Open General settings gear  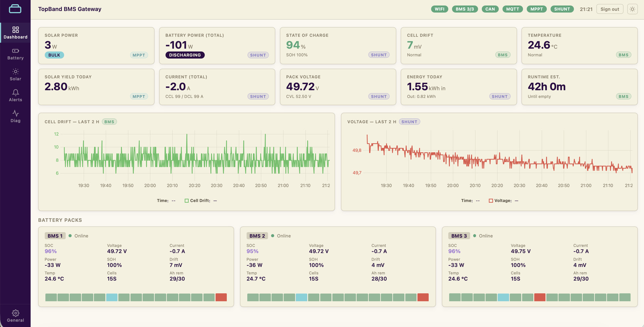point(15,316)
